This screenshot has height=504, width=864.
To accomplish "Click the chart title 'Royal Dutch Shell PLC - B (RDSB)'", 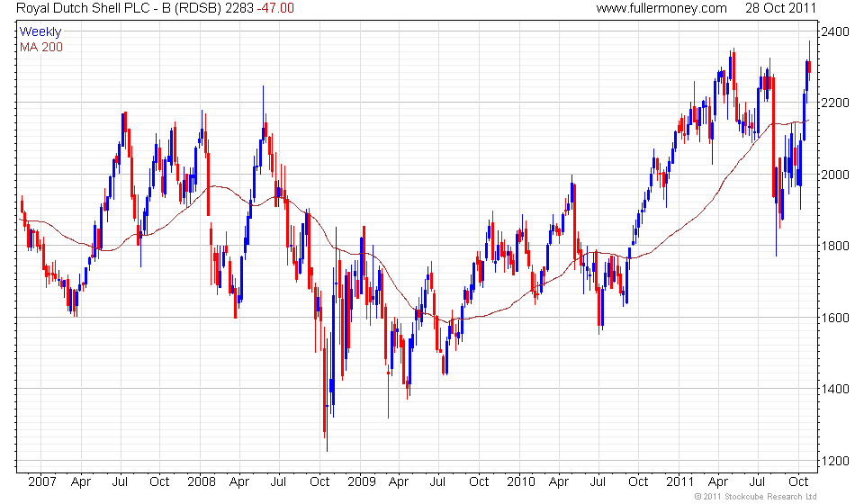I will point(119,8).
